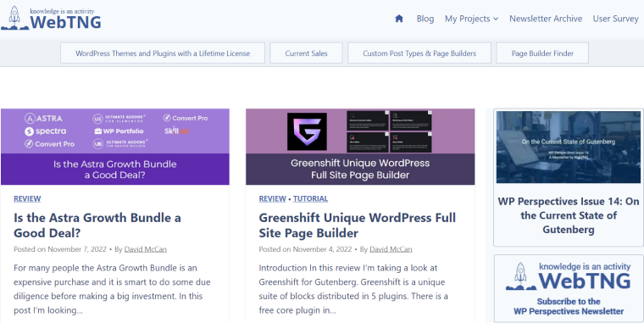Open Newsletter Archive page
The image size is (644, 323).
click(546, 19)
